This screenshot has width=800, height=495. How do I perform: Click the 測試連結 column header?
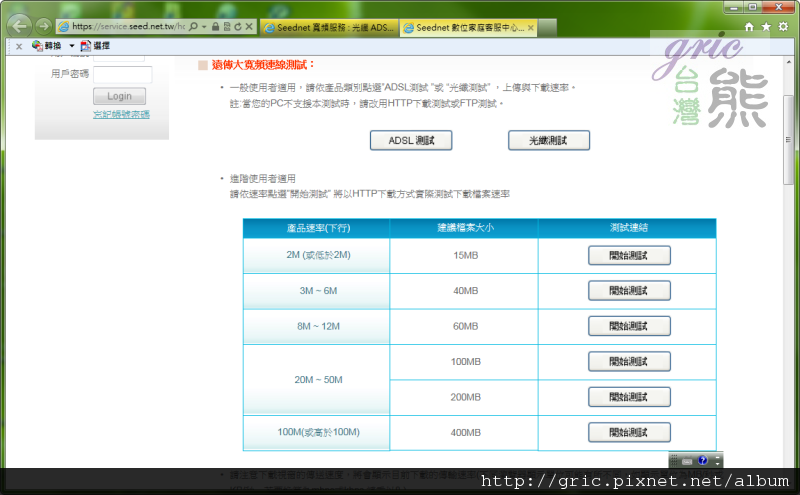[x=628, y=228]
